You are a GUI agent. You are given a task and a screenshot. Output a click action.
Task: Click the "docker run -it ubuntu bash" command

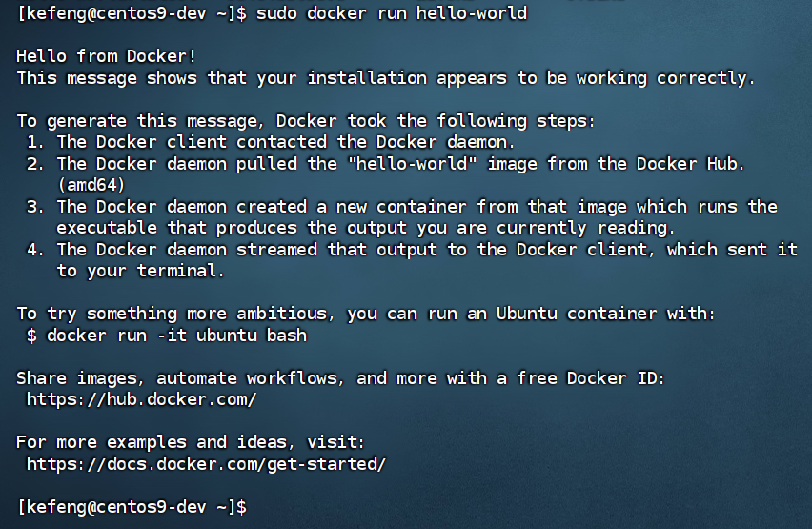point(176,336)
